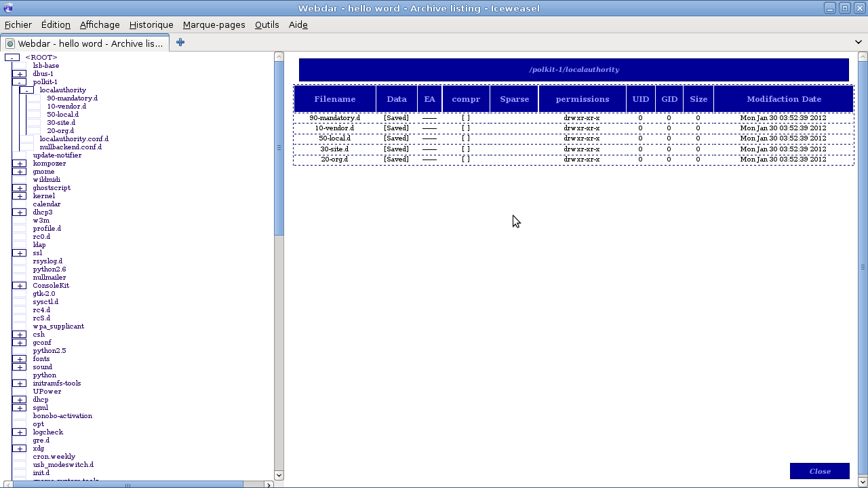Select update-notifier in the directory tree
This screenshot has height=488, width=868.
click(58, 155)
